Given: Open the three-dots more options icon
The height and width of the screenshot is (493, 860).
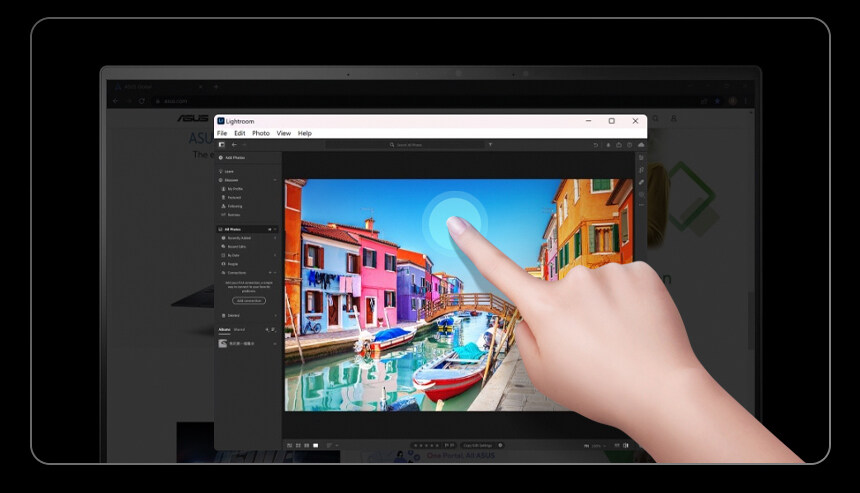Looking at the screenshot, I should point(641,205).
